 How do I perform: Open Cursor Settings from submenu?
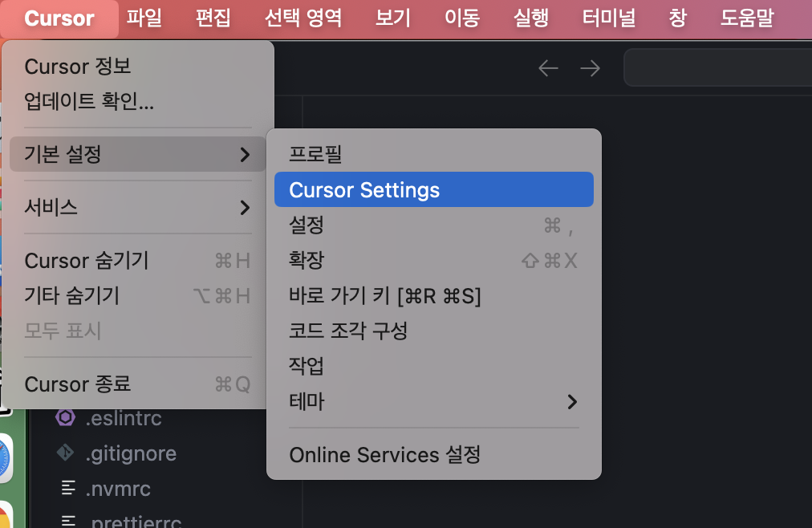click(434, 189)
